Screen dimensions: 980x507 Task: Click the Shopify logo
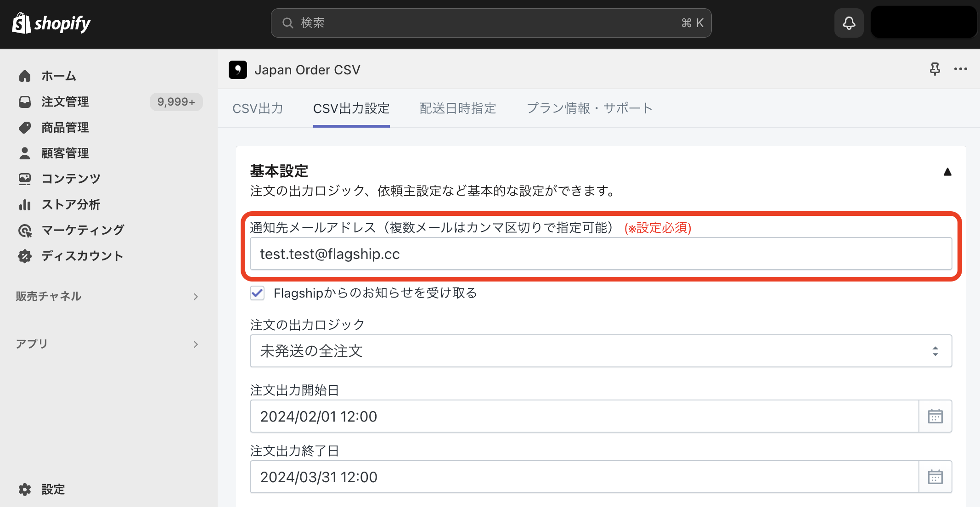(x=51, y=23)
